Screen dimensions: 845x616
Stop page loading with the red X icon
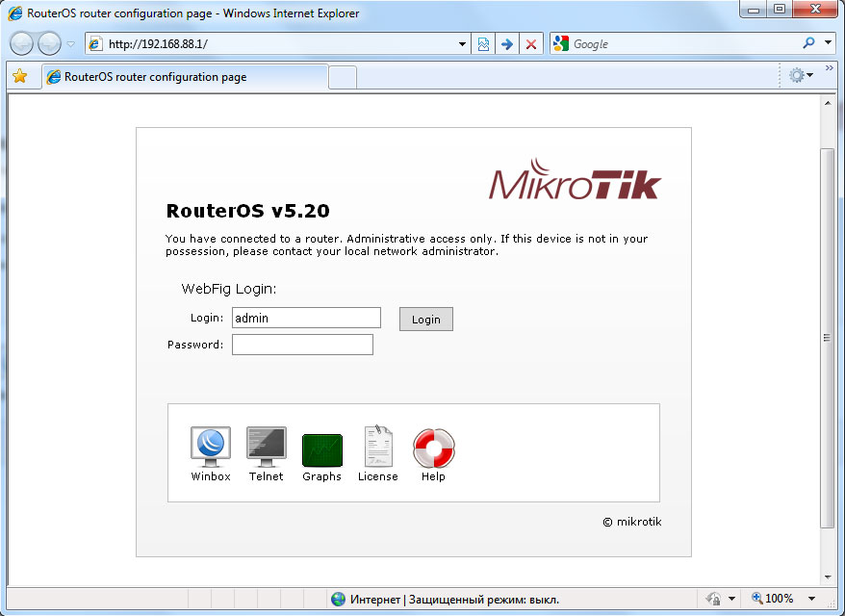(531, 43)
